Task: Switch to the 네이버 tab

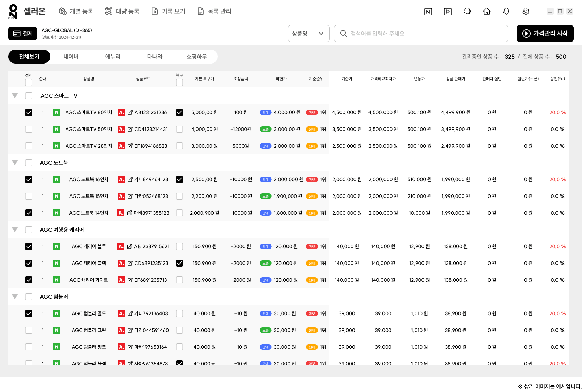Action: (x=71, y=56)
